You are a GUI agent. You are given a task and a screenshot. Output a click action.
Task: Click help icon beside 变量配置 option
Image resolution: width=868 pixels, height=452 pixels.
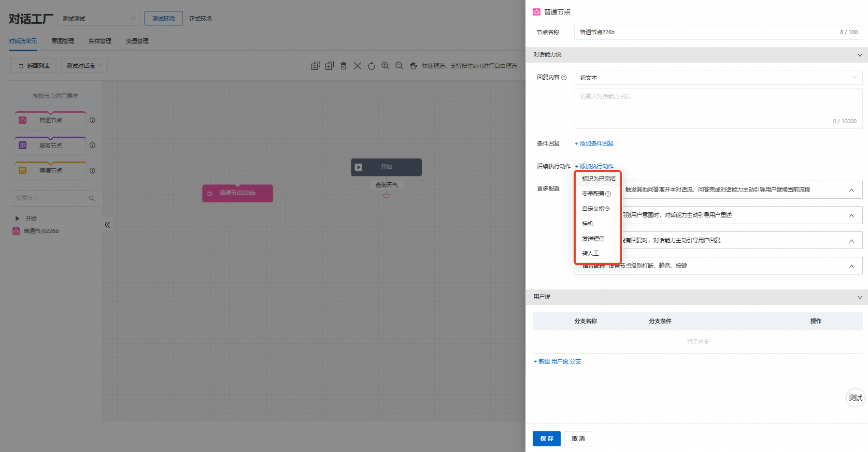pyautogui.click(x=608, y=194)
